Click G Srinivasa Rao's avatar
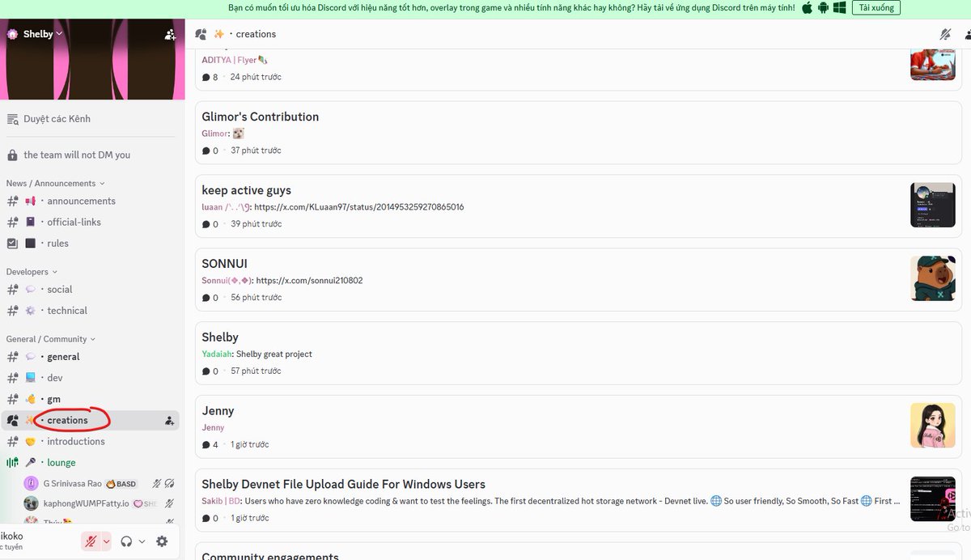 tap(32, 483)
